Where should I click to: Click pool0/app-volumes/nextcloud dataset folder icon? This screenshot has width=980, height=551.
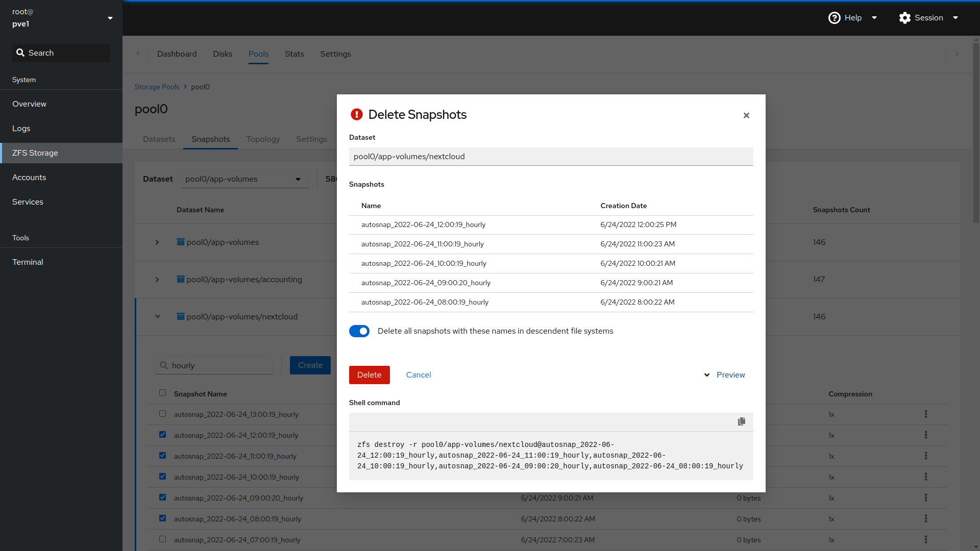181,316
